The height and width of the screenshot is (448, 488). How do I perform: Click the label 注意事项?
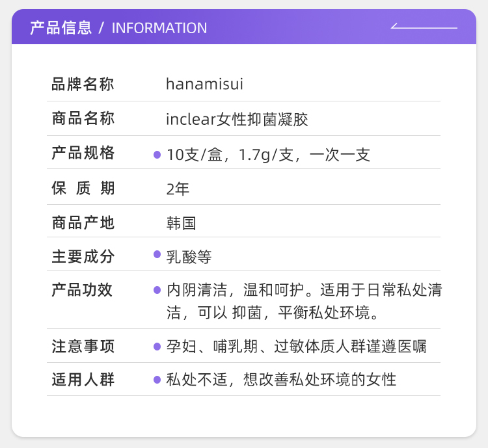pos(83,347)
